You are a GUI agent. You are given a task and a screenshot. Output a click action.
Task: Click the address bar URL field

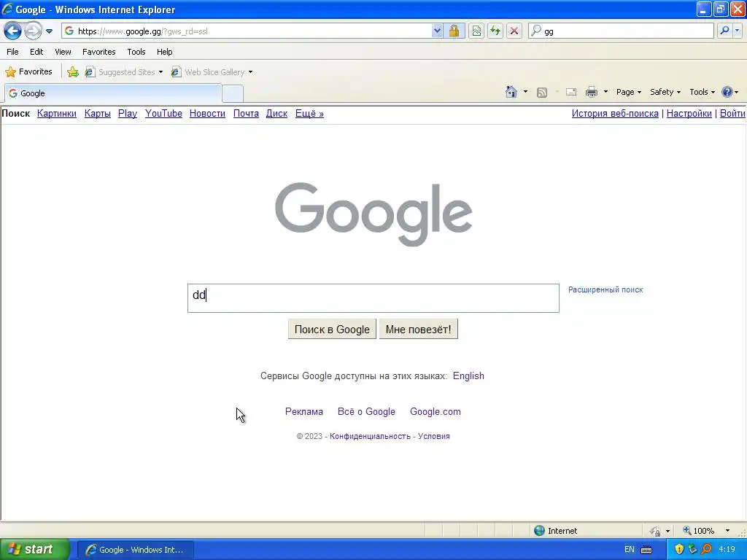[252, 31]
